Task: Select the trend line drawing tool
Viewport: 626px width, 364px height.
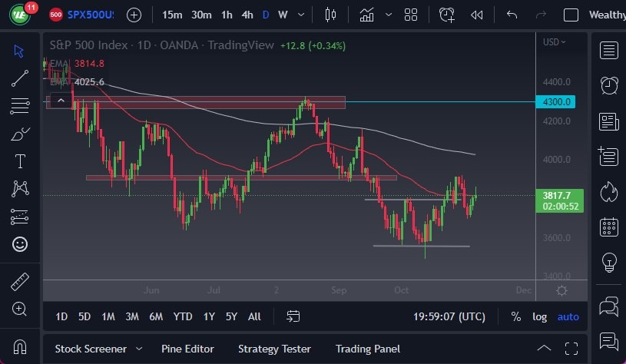Action: (x=20, y=78)
